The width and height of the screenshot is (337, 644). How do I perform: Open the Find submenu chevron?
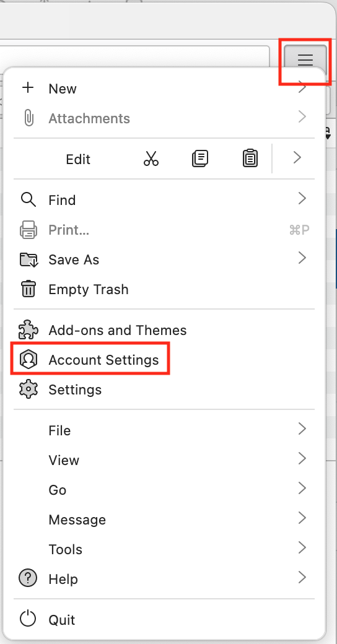[x=302, y=199]
